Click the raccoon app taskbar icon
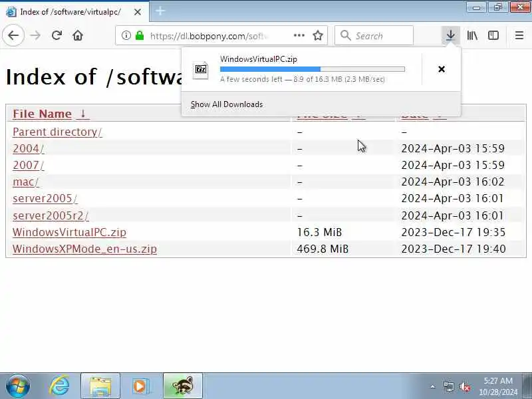 click(182, 386)
